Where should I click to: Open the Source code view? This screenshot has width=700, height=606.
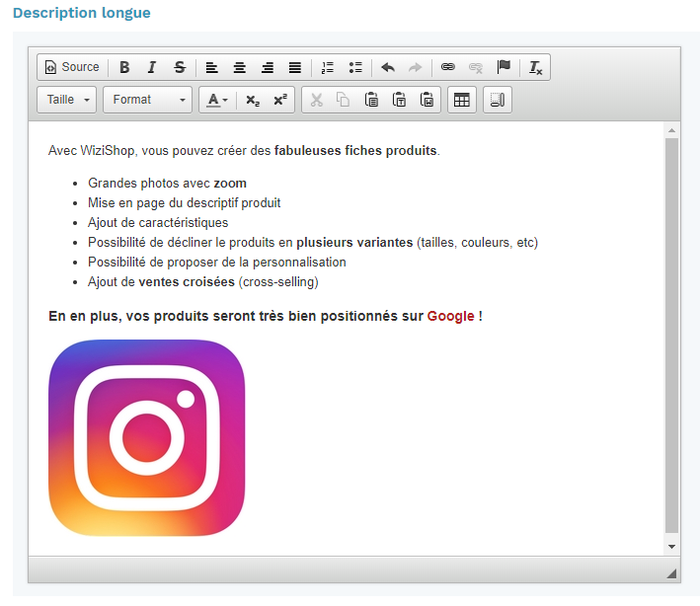pos(72,67)
